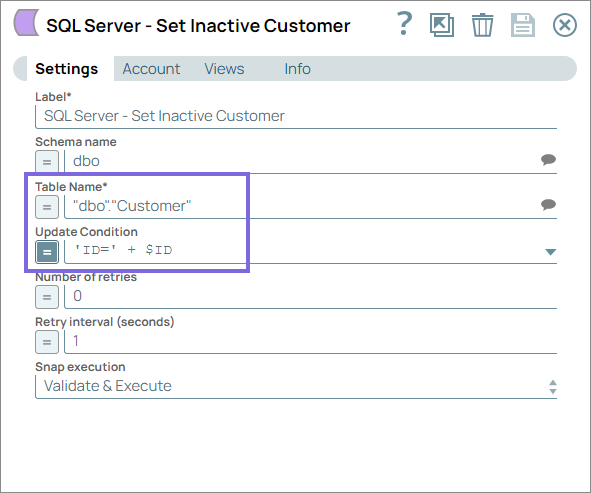Open the Info tab
The height and width of the screenshot is (493, 591).
(x=297, y=69)
